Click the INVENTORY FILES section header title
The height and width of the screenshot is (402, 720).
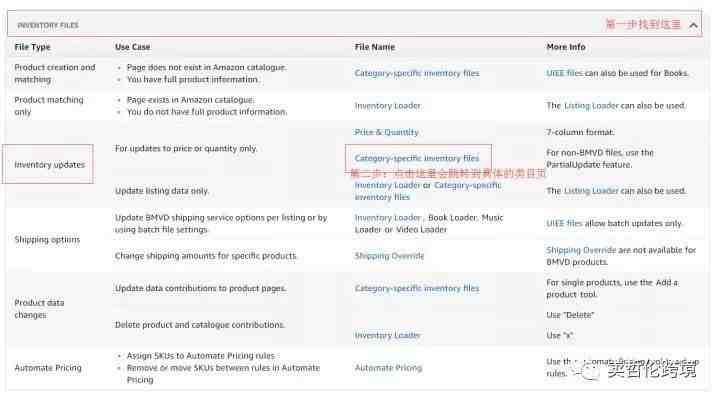[48, 25]
